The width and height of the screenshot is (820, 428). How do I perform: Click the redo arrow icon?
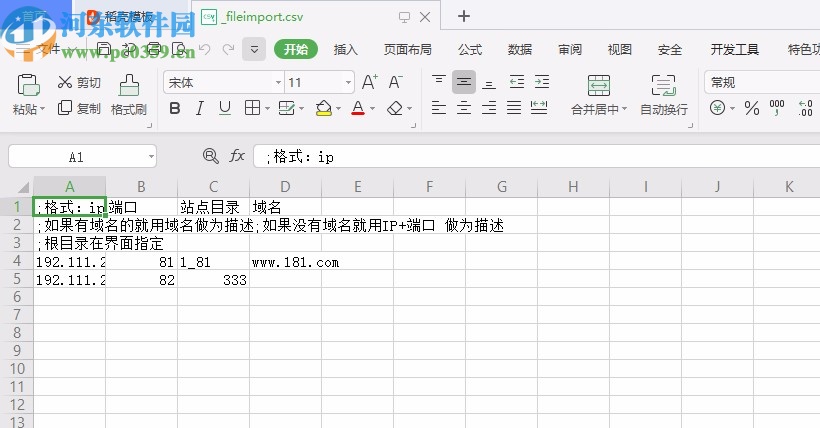tap(228, 50)
